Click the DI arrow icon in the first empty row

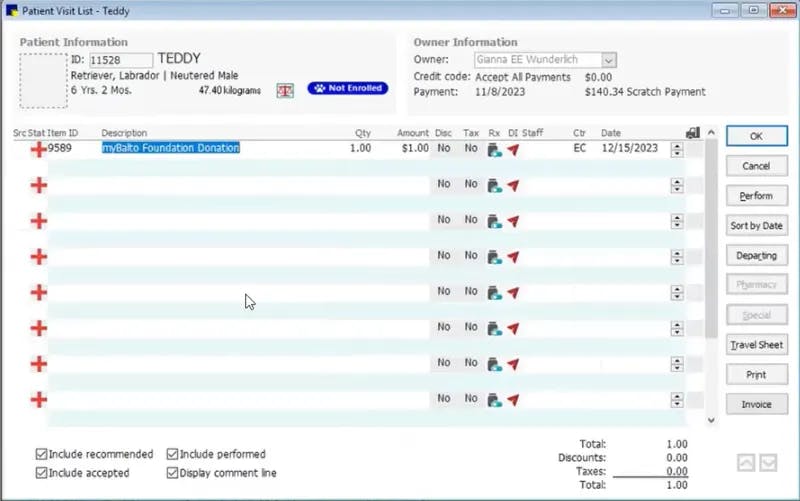pyautogui.click(x=513, y=185)
